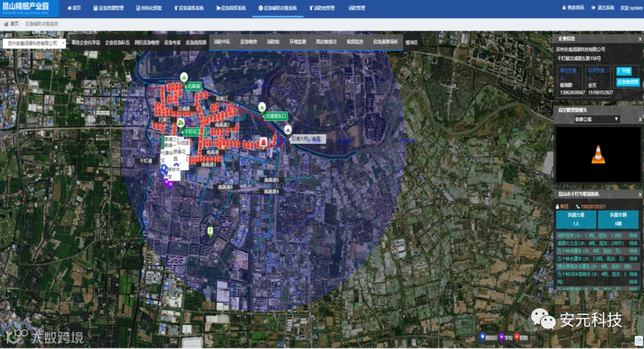The height and width of the screenshot is (349, 644).
Task: Click the VLC cone video placeholder
Action: pos(598,155)
